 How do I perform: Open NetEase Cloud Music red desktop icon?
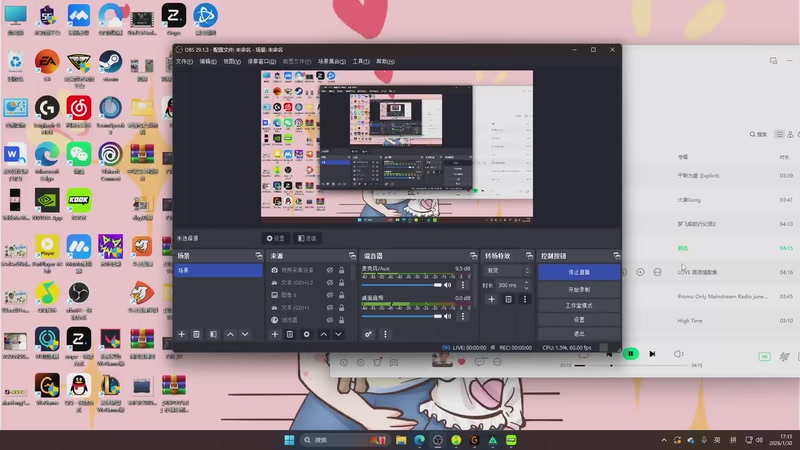(x=79, y=112)
